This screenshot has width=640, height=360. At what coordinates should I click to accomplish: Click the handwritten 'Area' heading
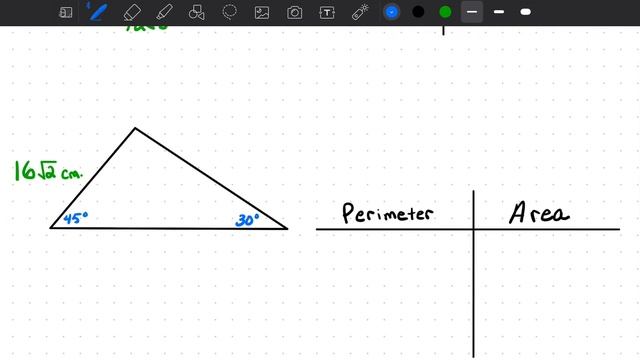[x=539, y=213]
